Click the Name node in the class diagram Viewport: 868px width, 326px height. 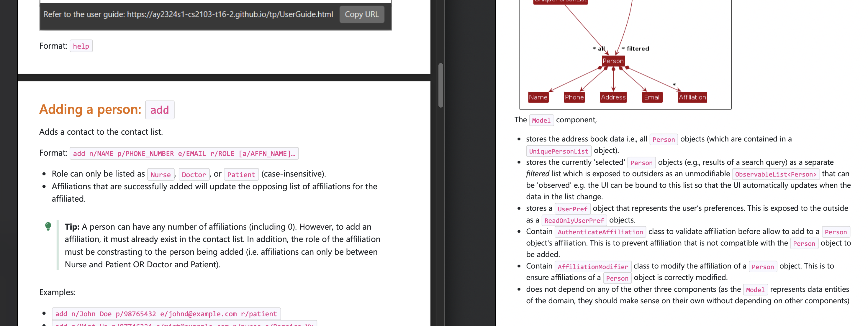[538, 97]
